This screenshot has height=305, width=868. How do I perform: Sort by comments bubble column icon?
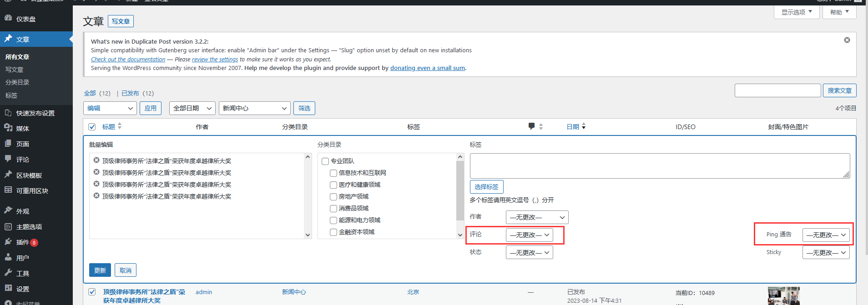531,126
